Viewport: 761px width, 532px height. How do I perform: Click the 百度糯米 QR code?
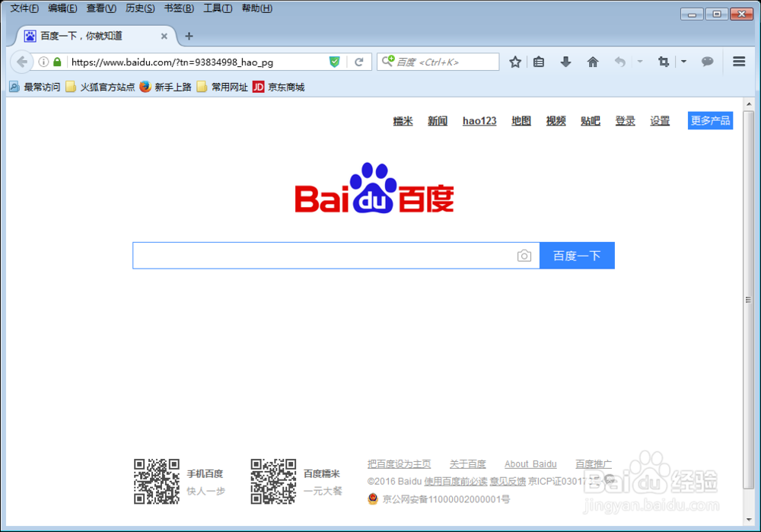(273, 482)
